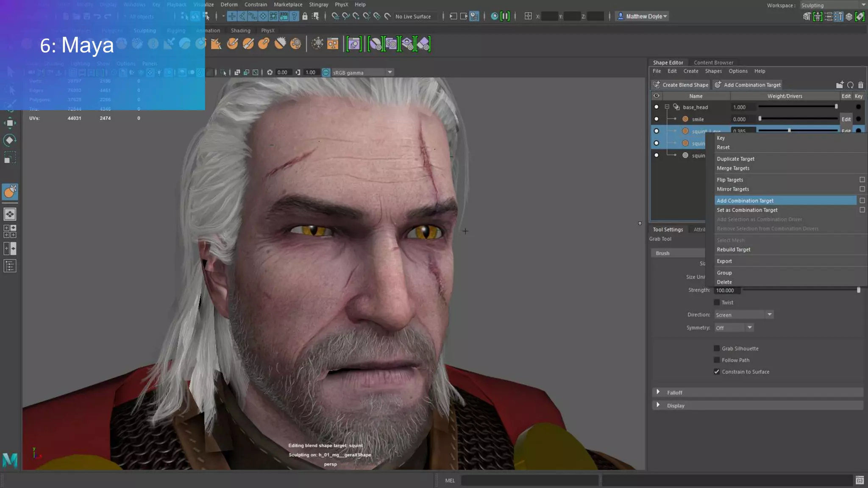The width and height of the screenshot is (868, 488).
Task: Uncheck Constrain to Surface option
Action: pos(717,372)
